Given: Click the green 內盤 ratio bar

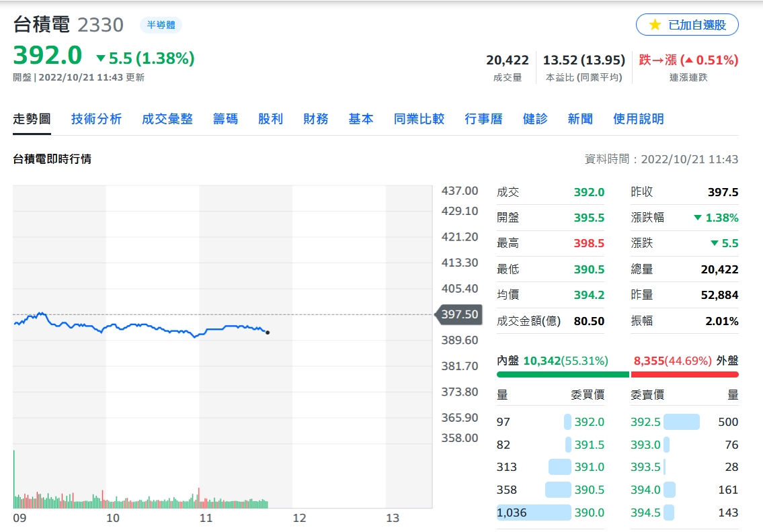Looking at the screenshot, I should (563, 374).
